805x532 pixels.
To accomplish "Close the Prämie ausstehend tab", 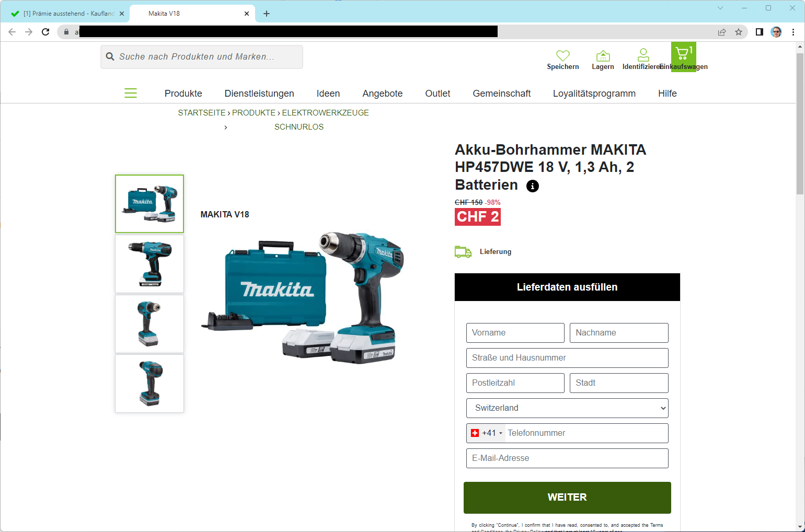I will click(x=122, y=14).
